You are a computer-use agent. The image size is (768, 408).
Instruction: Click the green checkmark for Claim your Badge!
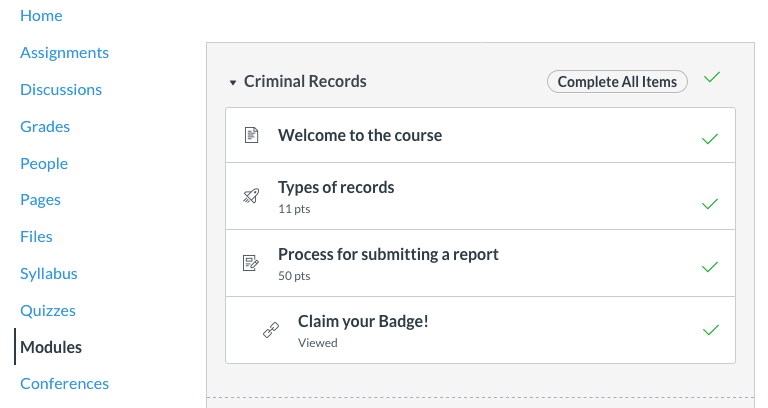710,329
